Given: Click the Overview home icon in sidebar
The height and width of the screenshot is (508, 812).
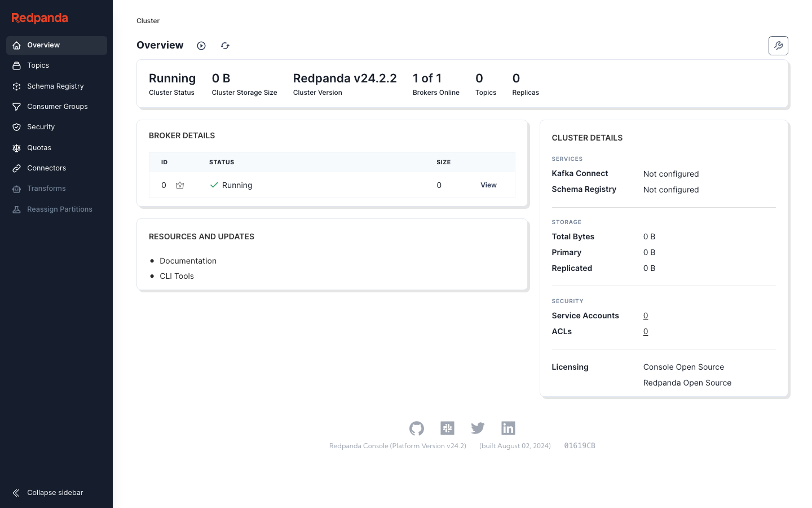Looking at the screenshot, I should [x=17, y=45].
